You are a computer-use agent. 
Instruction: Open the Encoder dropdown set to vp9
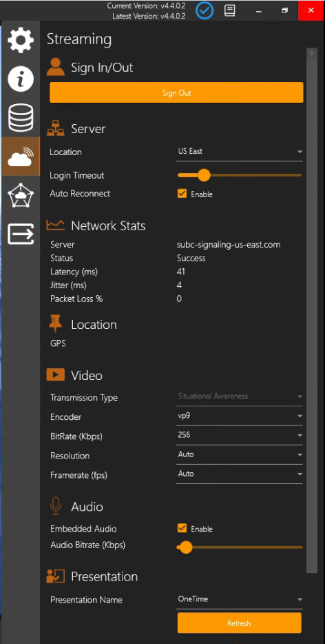240,416
